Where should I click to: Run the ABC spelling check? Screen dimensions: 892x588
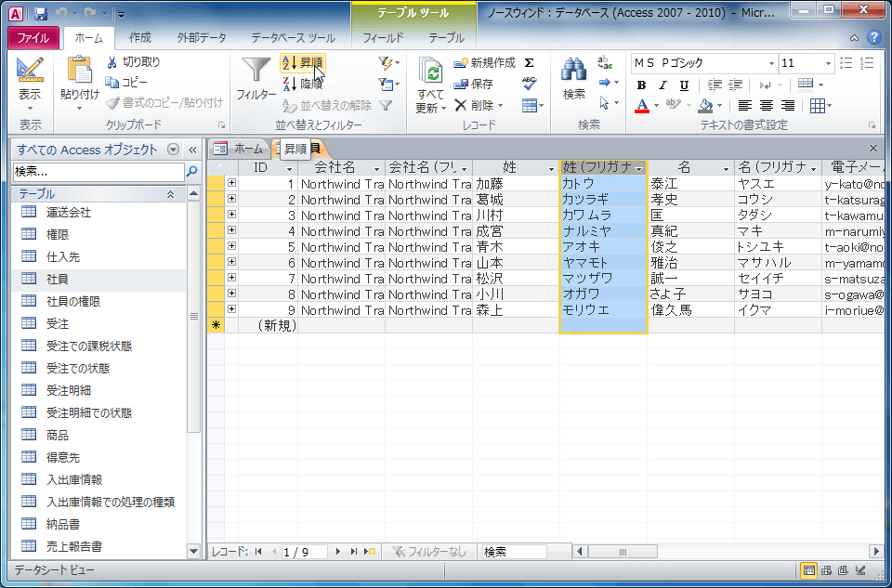pos(529,84)
